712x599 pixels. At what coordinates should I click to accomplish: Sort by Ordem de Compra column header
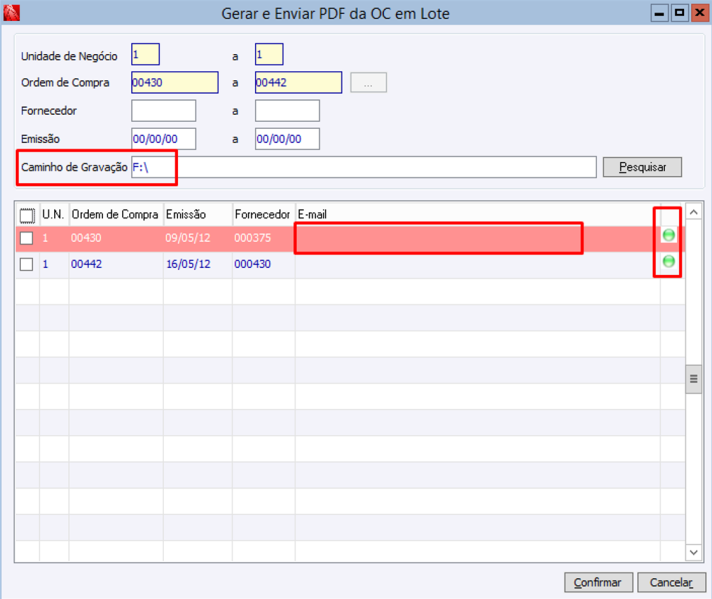coord(115,214)
